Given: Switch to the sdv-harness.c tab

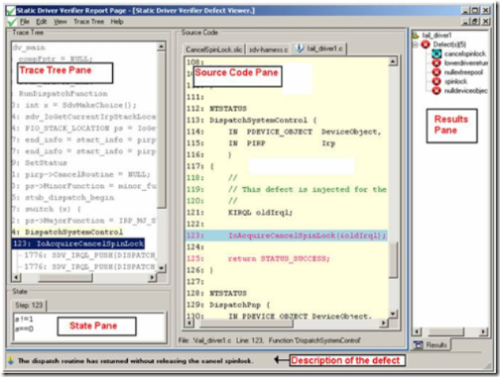Looking at the screenshot, I should pos(268,50).
